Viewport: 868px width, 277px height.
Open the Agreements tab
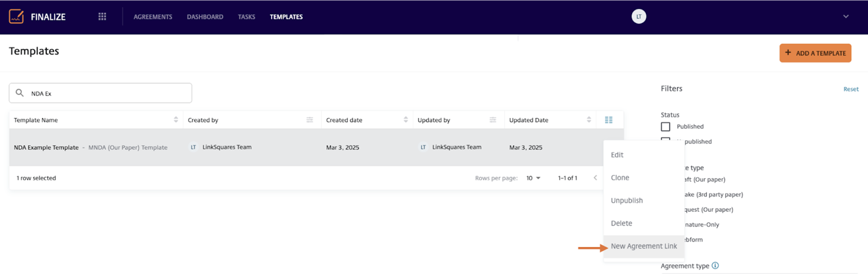click(x=153, y=17)
